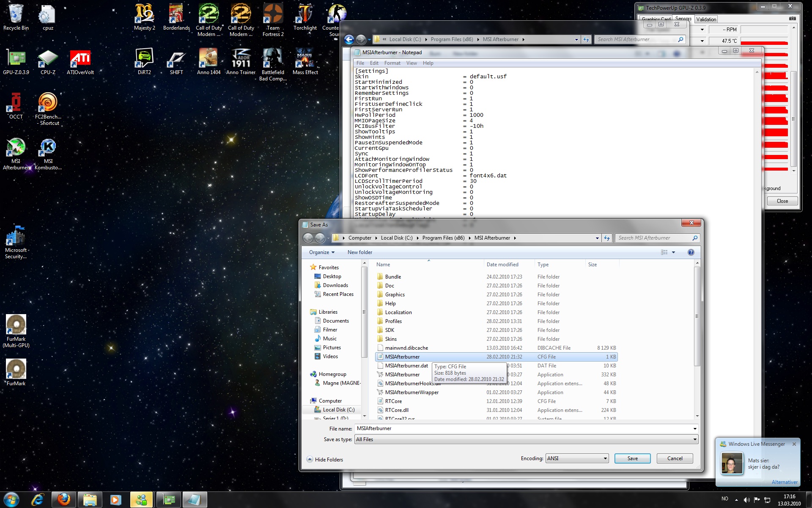Launch Anno 1404 desktop shortcut
Viewport: 812px width, 508px height.
point(208,62)
